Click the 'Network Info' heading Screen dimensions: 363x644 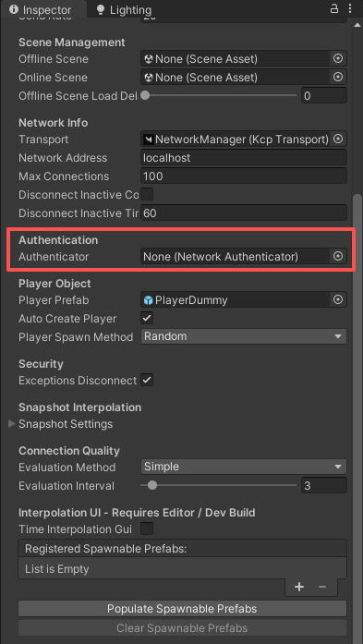[53, 122]
